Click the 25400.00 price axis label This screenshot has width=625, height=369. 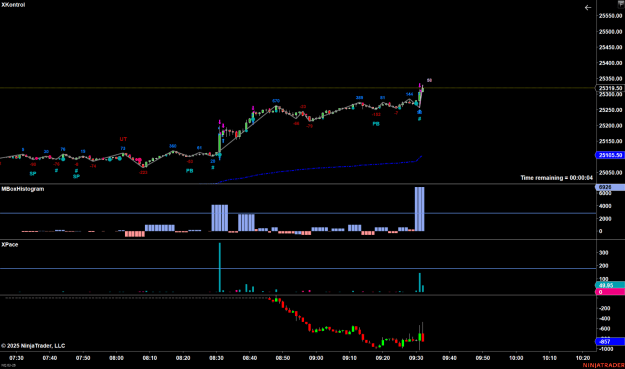click(x=610, y=63)
